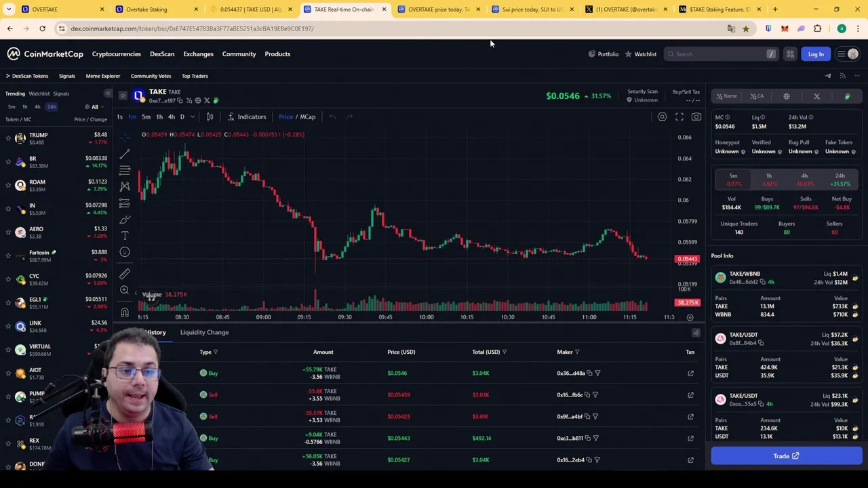Screen dimensions: 868x488
Task: Open the DexScan menu
Action: 162,54
